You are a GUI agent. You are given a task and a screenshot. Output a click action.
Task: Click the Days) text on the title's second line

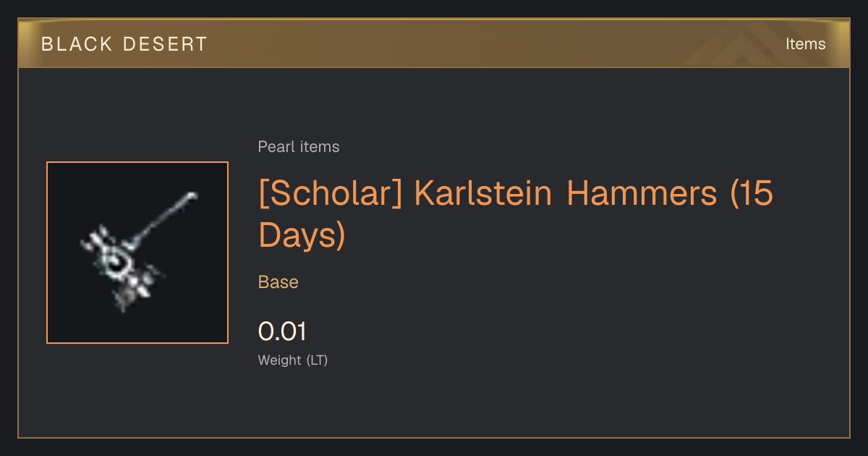click(x=302, y=236)
